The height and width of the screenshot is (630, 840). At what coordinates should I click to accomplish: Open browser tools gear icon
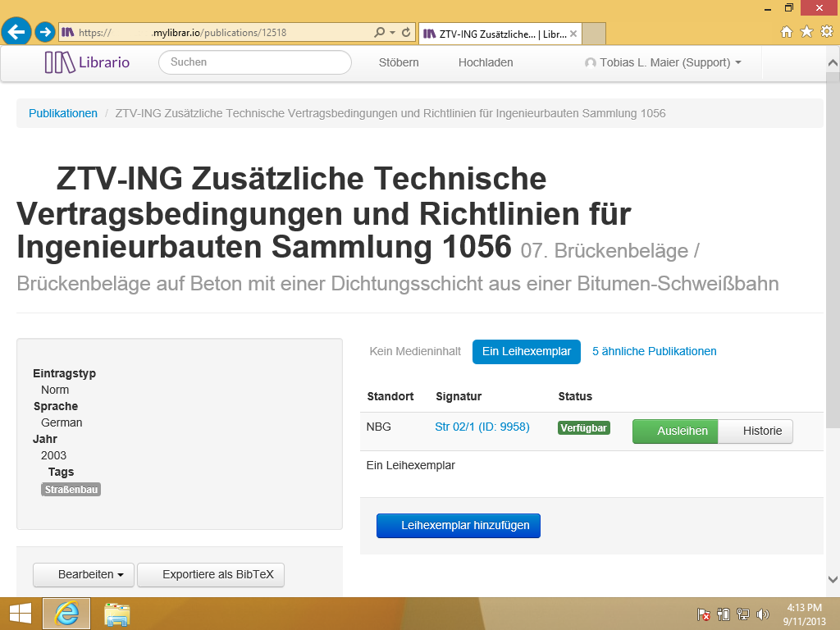click(826, 32)
